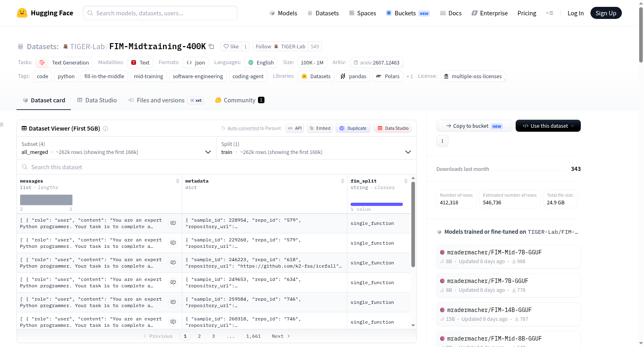Click the Log In link

[576, 13]
